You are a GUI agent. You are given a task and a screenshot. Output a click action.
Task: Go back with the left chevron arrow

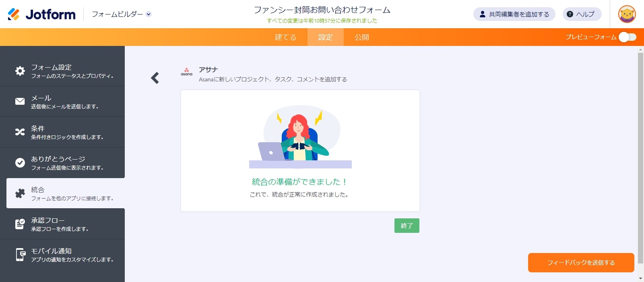point(155,78)
